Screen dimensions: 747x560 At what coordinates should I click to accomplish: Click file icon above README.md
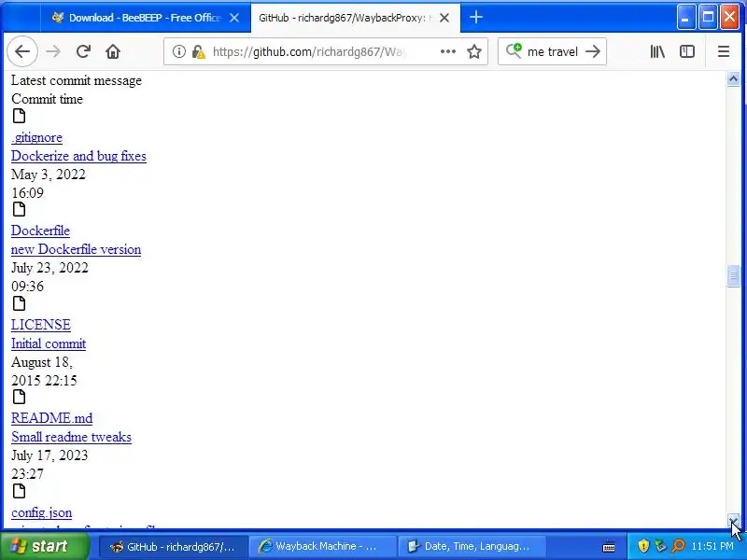19,397
